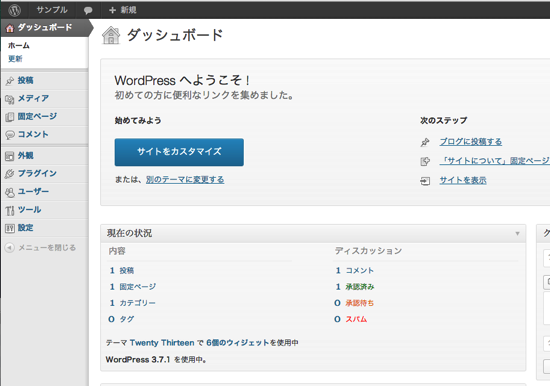Image resolution: width=550 pixels, height=386 pixels.
Task: Follow the 別のテーマに変更する link
Action: click(185, 180)
